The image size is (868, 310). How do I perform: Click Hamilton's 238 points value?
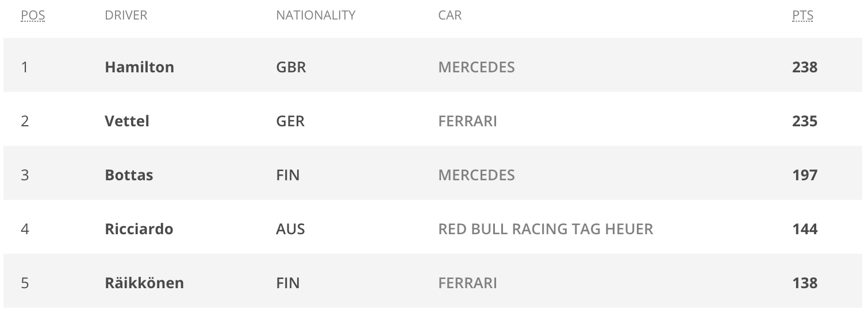[x=804, y=67]
